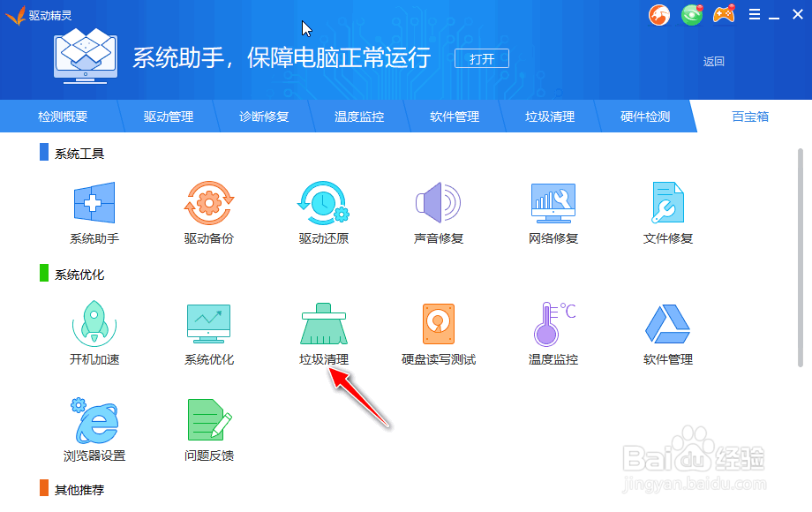
Task: Open the 问题反馈 feedback icon
Action: [x=209, y=419]
